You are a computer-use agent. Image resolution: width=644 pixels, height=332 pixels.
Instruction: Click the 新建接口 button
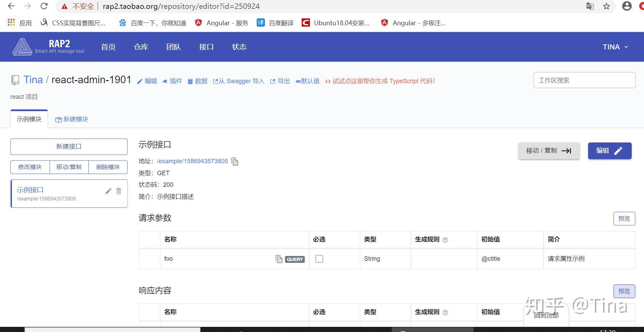(x=69, y=146)
